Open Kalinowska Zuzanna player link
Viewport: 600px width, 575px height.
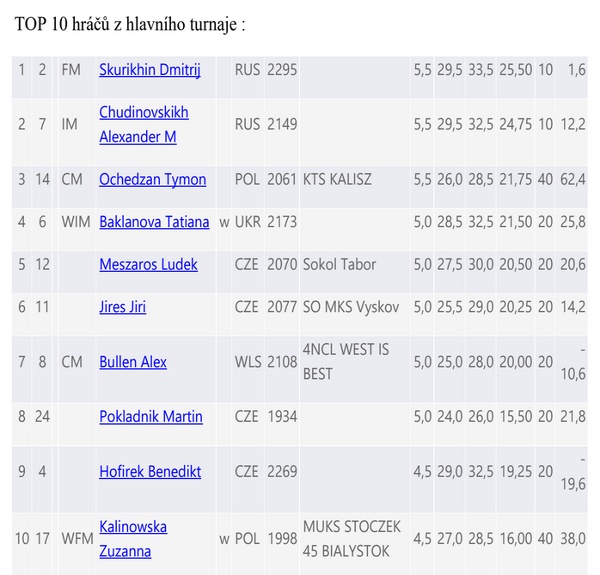133,539
